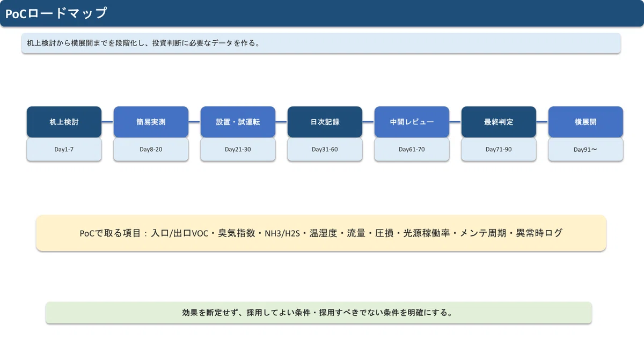Click the yellow PoCで取る項目 box
Screen dimensions: 644x362
(321, 233)
